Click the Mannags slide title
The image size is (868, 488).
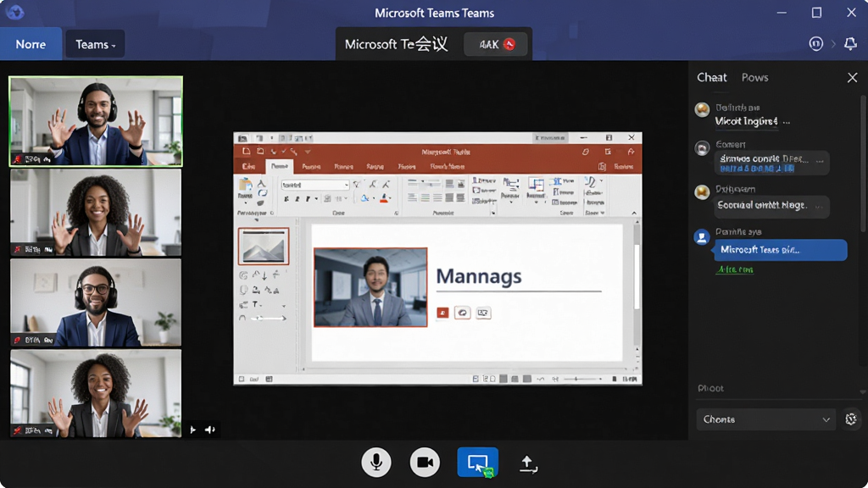coord(479,276)
